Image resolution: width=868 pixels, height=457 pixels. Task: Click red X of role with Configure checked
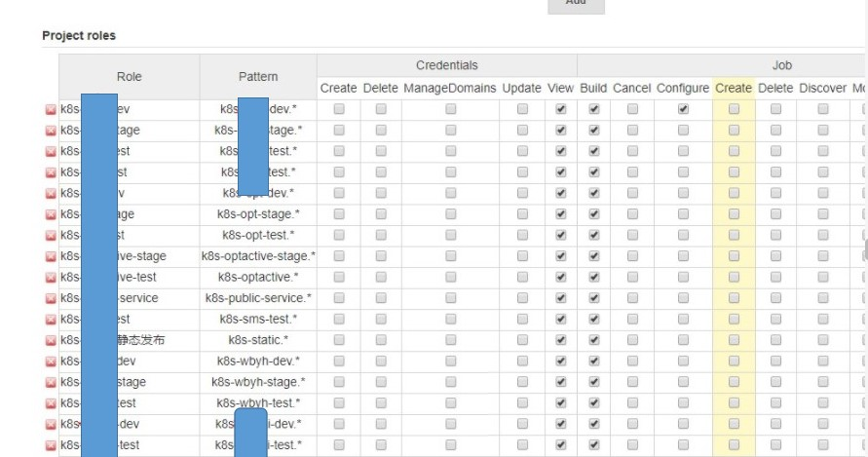(51, 110)
